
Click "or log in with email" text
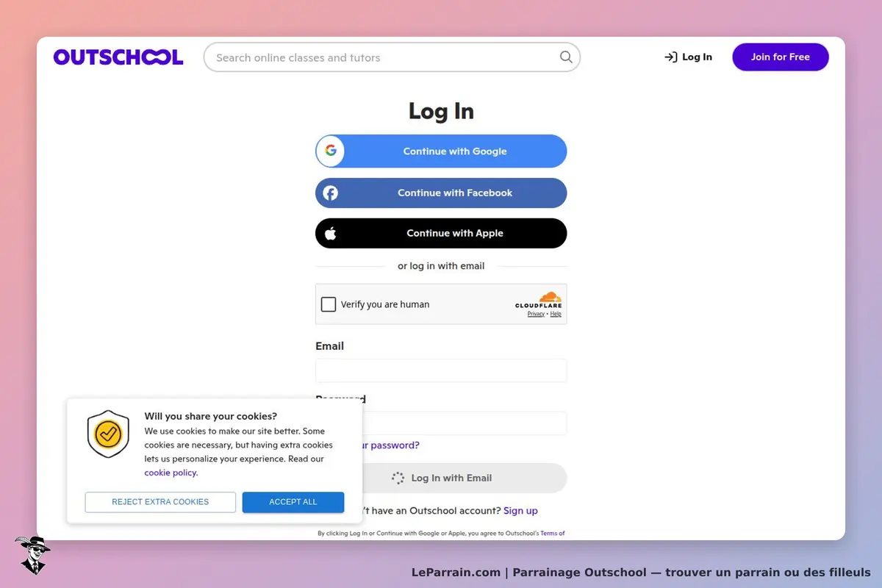(441, 266)
